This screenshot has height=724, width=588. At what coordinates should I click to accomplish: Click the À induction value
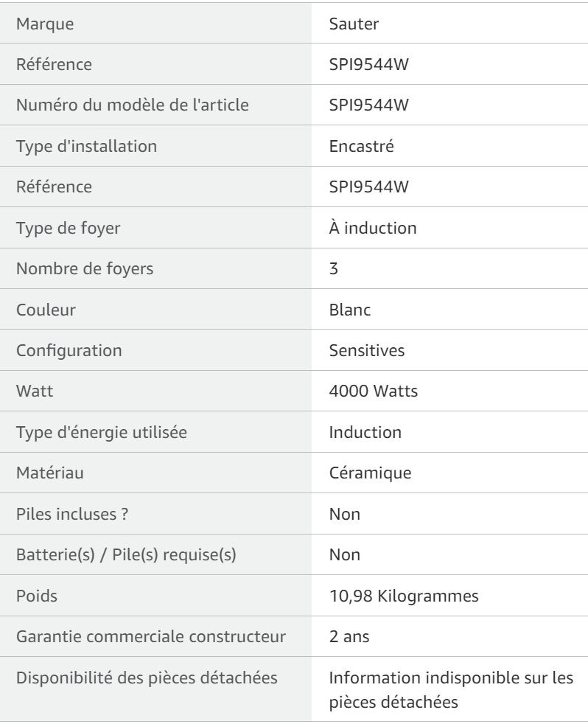tap(373, 228)
